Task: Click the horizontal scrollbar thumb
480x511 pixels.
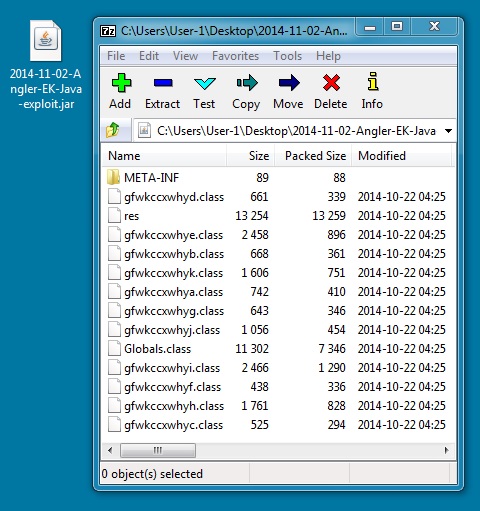Action: (x=158, y=451)
